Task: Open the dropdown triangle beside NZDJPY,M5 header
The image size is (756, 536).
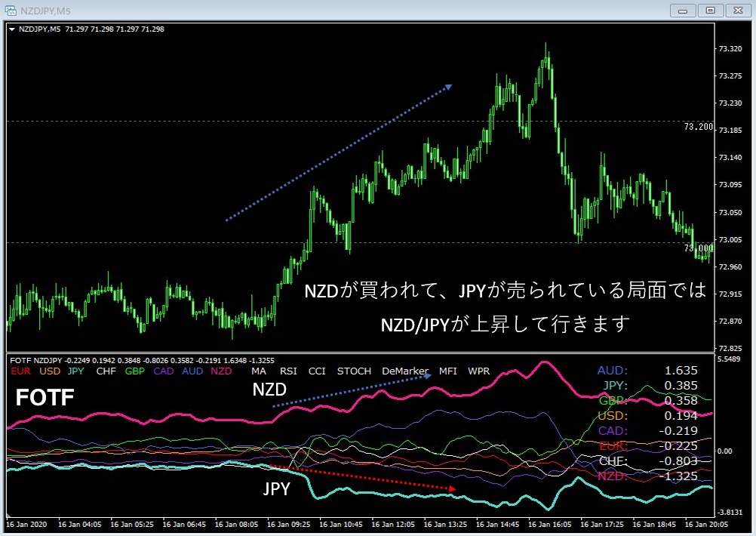Action: [12, 29]
